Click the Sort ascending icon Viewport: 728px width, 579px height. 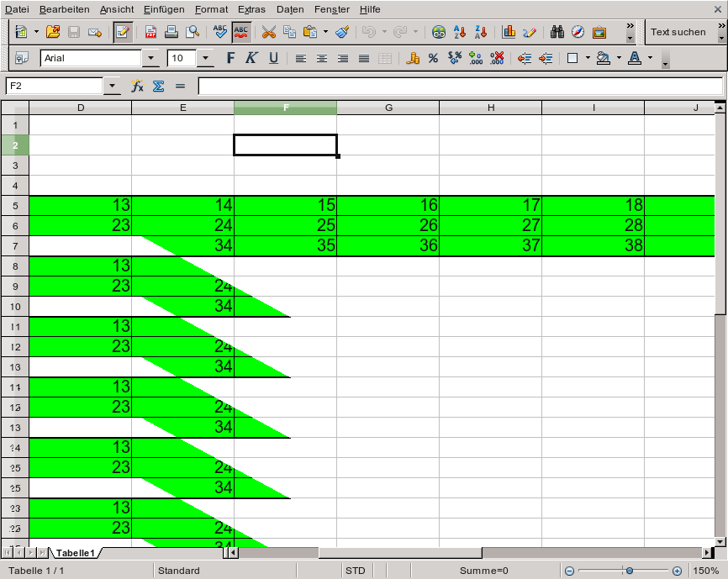click(460, 32)
